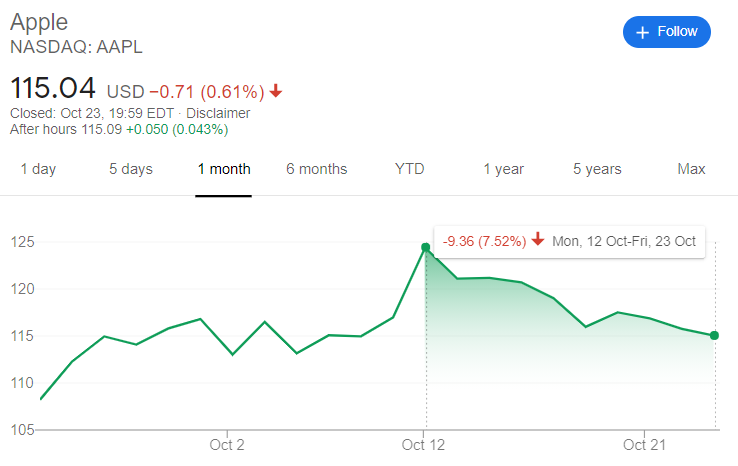Image resolution: width=738 pixels, height=466 pixels.
Task: Select the 1 month tab
Action: 224,169
